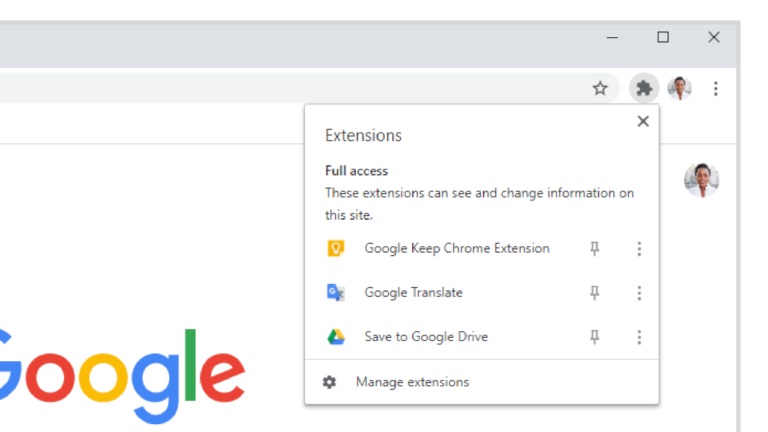
Task: Pin Save to Google Drive to toolbar
Action: click(594, 336)
